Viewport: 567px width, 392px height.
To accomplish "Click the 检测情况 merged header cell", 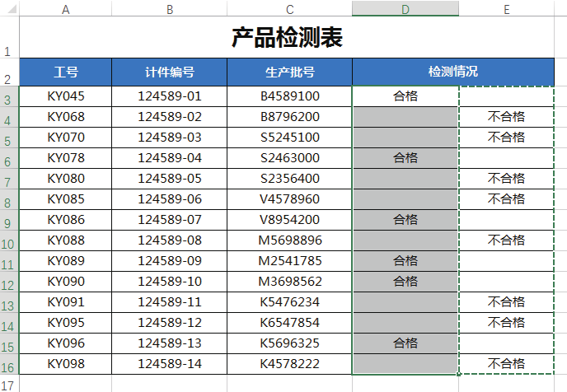I will [x=453, y=72].
